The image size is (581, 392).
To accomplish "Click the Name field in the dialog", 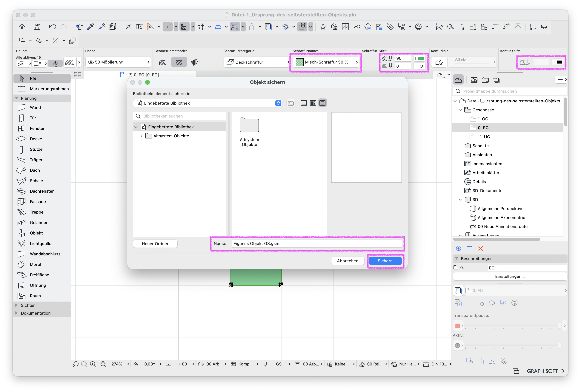I will click(x=317, y=244).
